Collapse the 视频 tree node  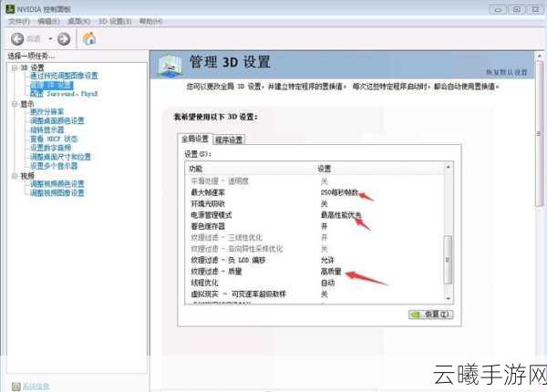(15, 176)
